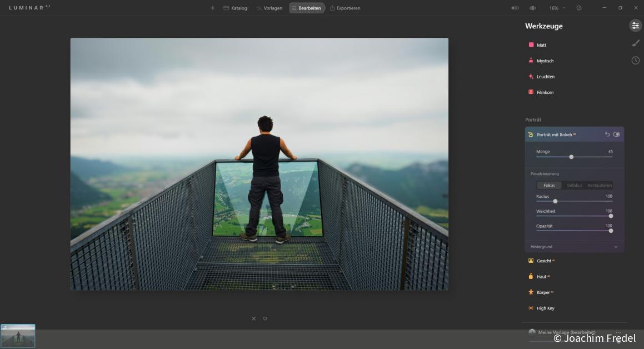Image resolution: width=644 pixels, height=349 pixels.
Task: Select the Bearbeiten tab
Action: point(306,8)
